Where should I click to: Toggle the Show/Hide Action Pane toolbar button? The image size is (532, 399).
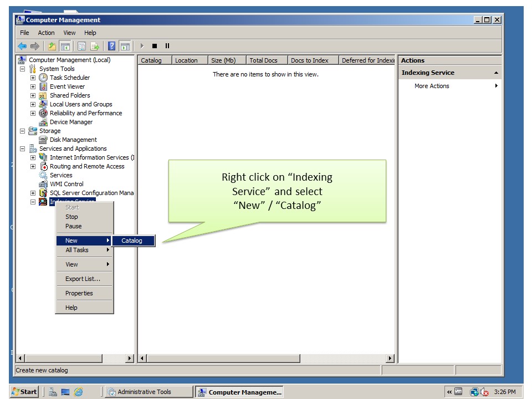[125, 46]
